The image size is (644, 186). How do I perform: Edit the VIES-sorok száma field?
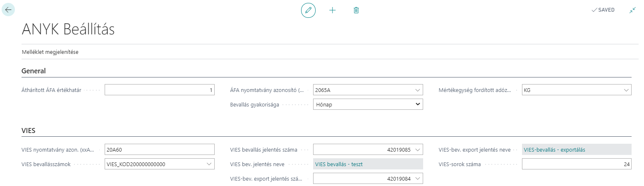coord(577,164)
